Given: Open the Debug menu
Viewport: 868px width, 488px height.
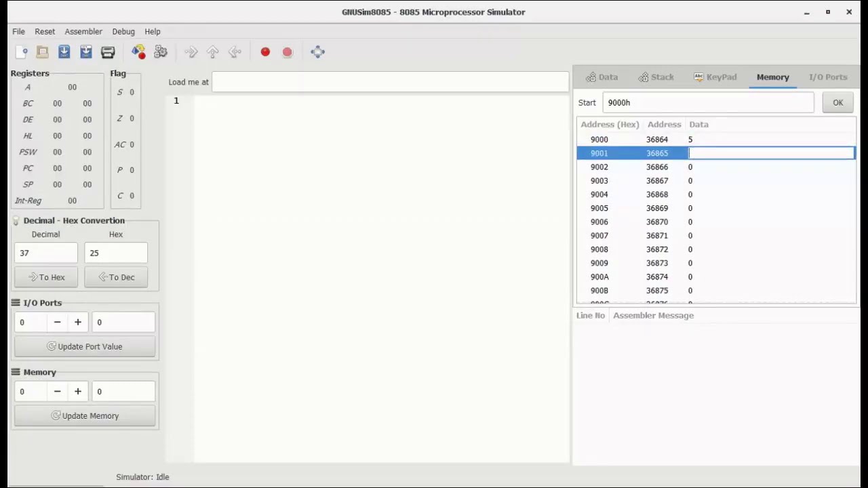Looking at the screenshot, I should click(x=123, y=32).
